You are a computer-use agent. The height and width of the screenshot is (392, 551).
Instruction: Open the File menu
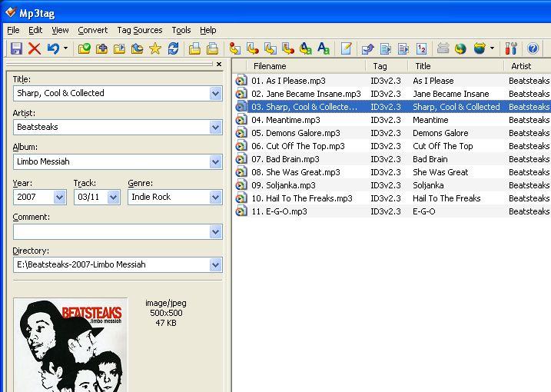pos(13,30)
